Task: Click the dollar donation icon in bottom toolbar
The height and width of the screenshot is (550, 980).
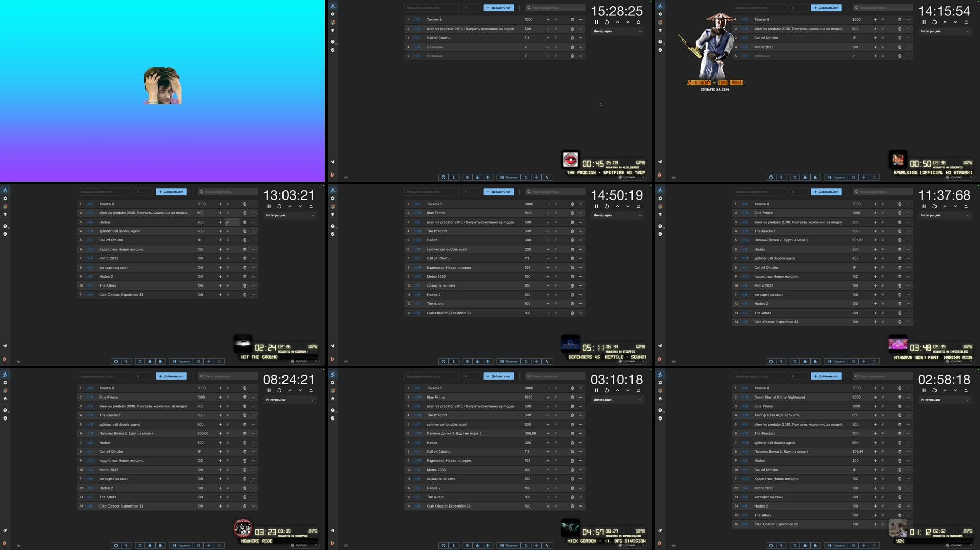Action: click(126, 361)
